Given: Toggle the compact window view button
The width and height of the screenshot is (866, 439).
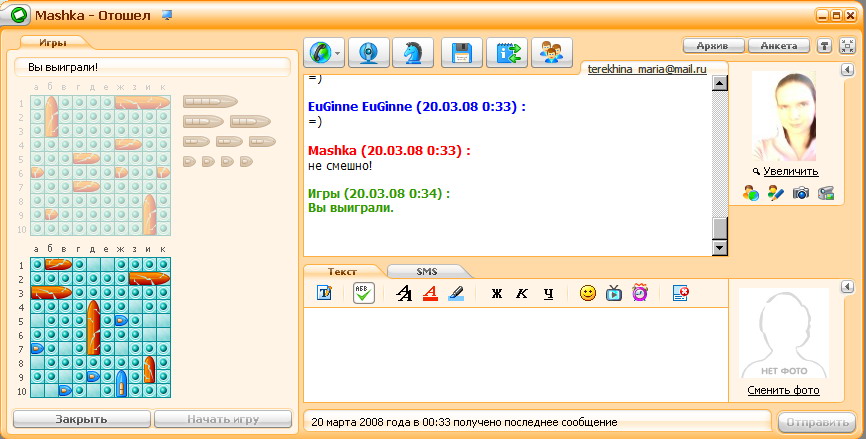Looking at the screenshot, I should click(847, 46).
